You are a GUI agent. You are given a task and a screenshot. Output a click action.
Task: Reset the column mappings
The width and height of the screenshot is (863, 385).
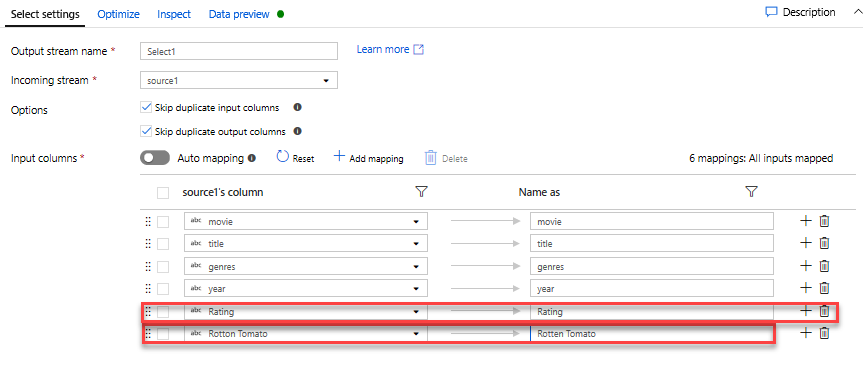pos(295,158)
